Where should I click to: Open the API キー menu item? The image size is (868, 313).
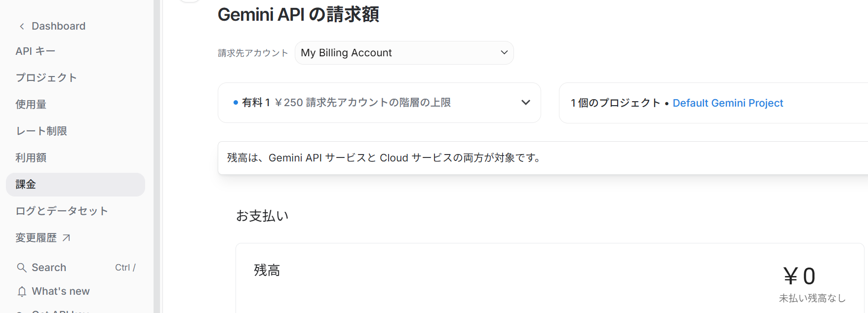pos(36,51)
